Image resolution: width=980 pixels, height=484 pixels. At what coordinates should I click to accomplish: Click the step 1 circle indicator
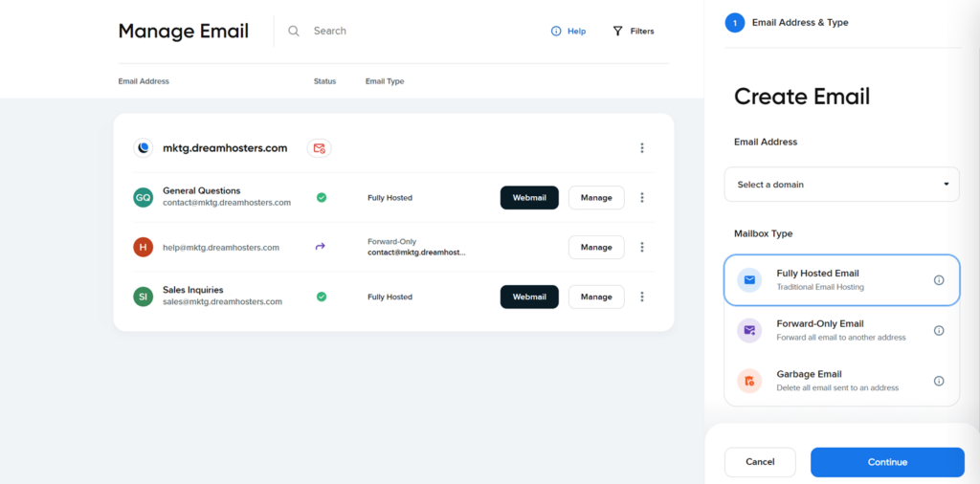click(735, 23)
